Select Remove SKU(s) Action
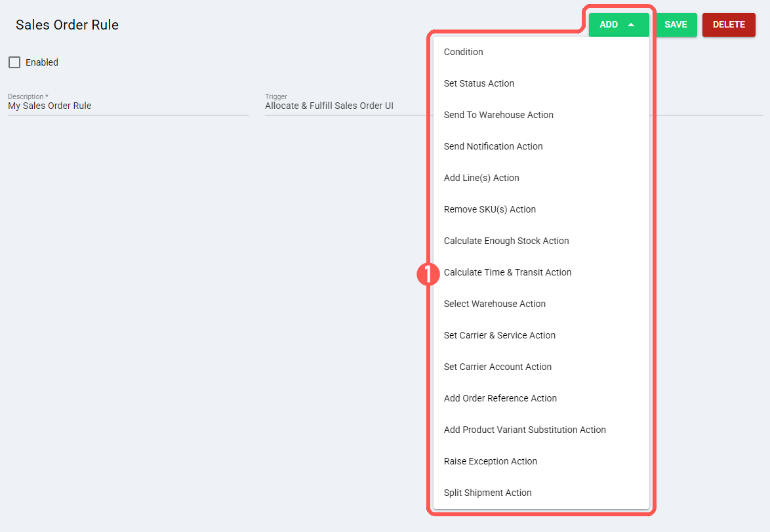This screenshot has height=532, width=770. 541,209
